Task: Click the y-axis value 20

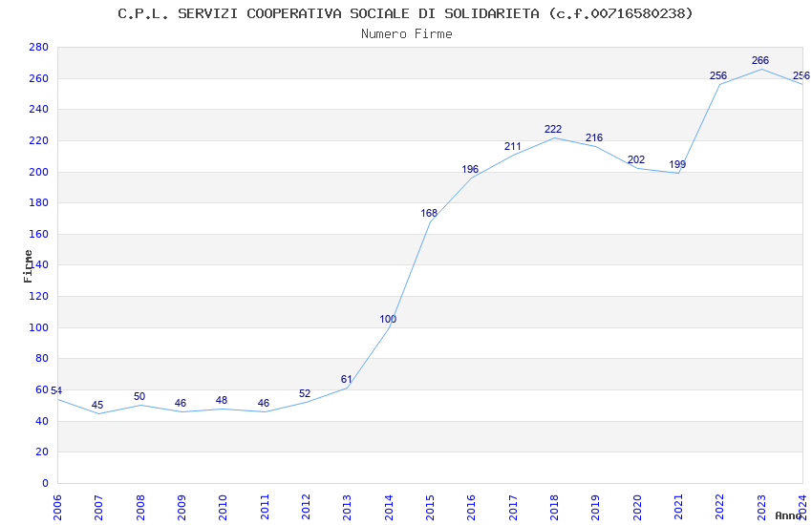Action: pos(42,452)
